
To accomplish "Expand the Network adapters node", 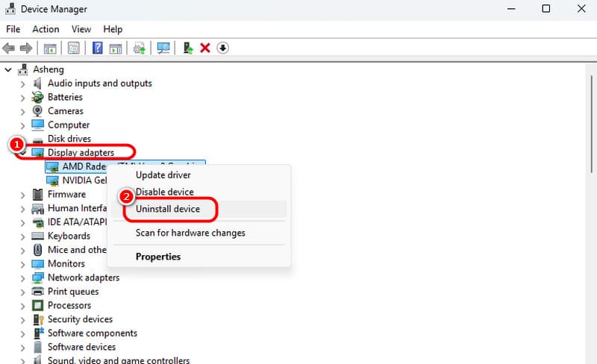I will pyautogui.click(x=22, y=278).
